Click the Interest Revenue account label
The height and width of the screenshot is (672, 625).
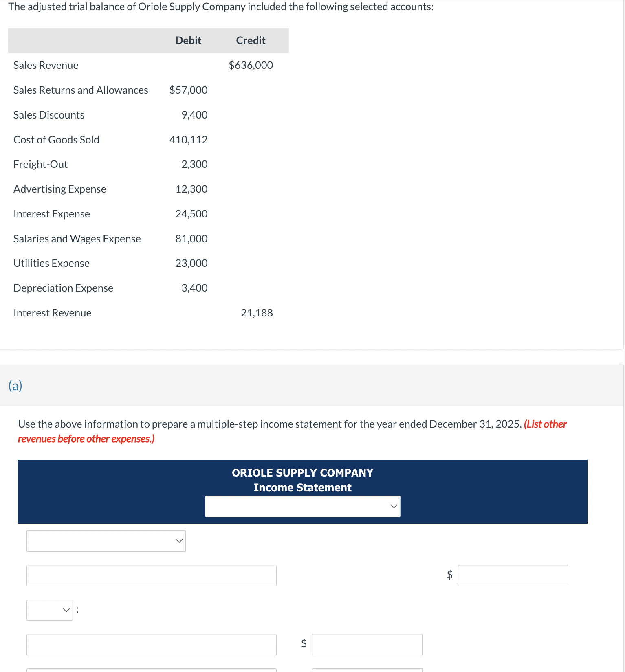52,313
